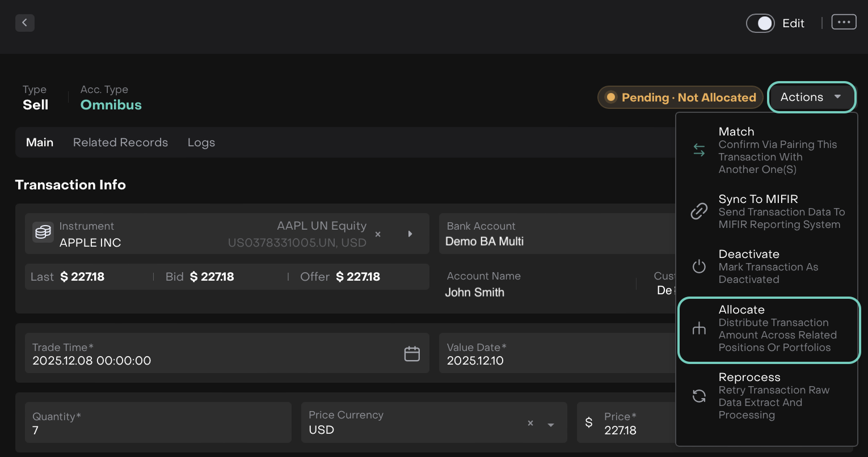Click the Match arrows icon
This screenshot has width=868, height=457.
pos(699,150)
